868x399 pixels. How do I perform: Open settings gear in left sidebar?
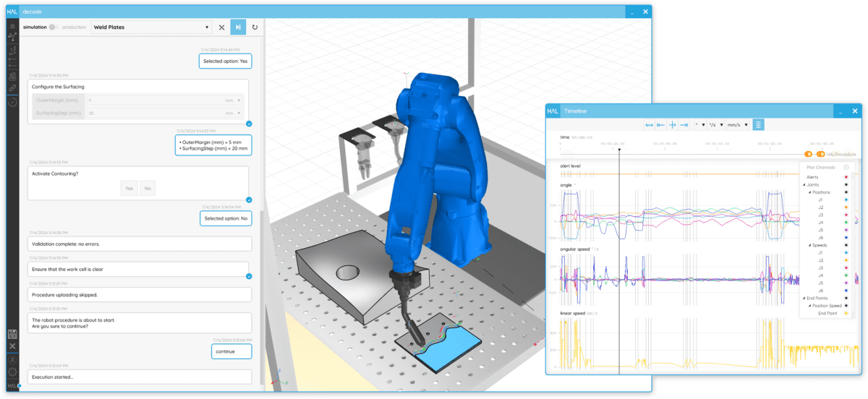12,372
